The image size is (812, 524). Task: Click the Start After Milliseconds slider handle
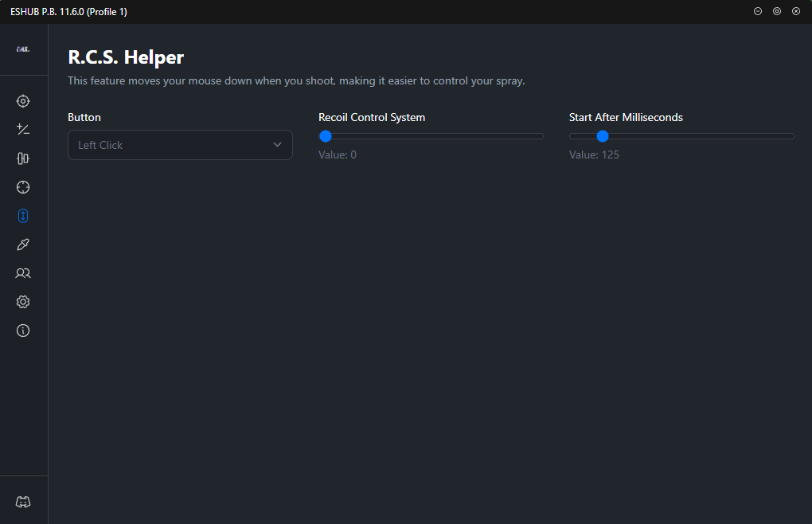(x=602, y=136)
